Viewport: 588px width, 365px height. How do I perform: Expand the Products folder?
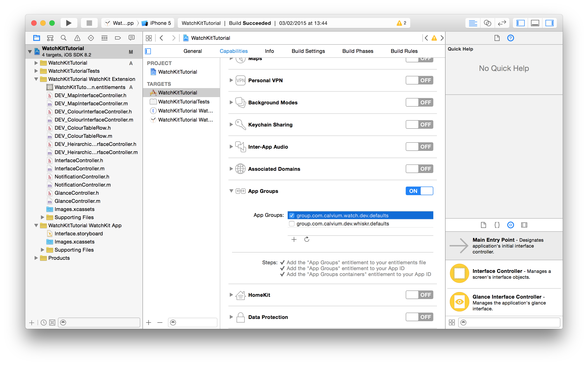(36, 258)
